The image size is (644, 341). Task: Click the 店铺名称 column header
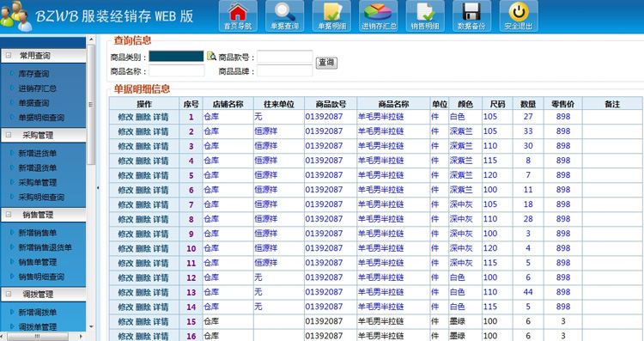click(228, 104)
